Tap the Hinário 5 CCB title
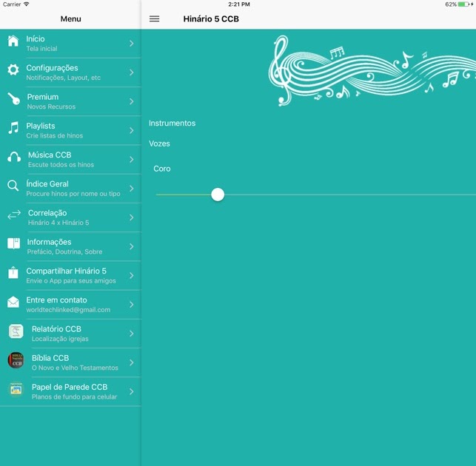Image resolution: width=476 pixels, height=466 pixels. coord(211,18)
